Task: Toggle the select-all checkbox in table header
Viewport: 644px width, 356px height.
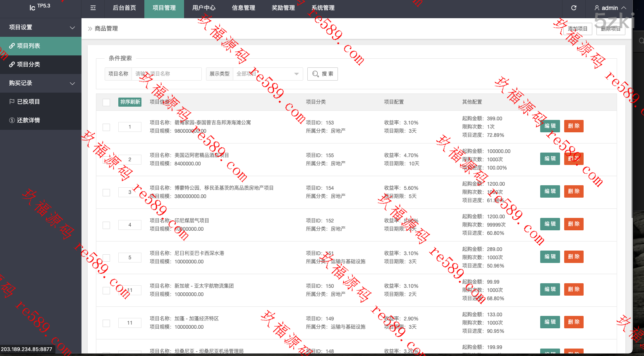Action: (106, 102)
